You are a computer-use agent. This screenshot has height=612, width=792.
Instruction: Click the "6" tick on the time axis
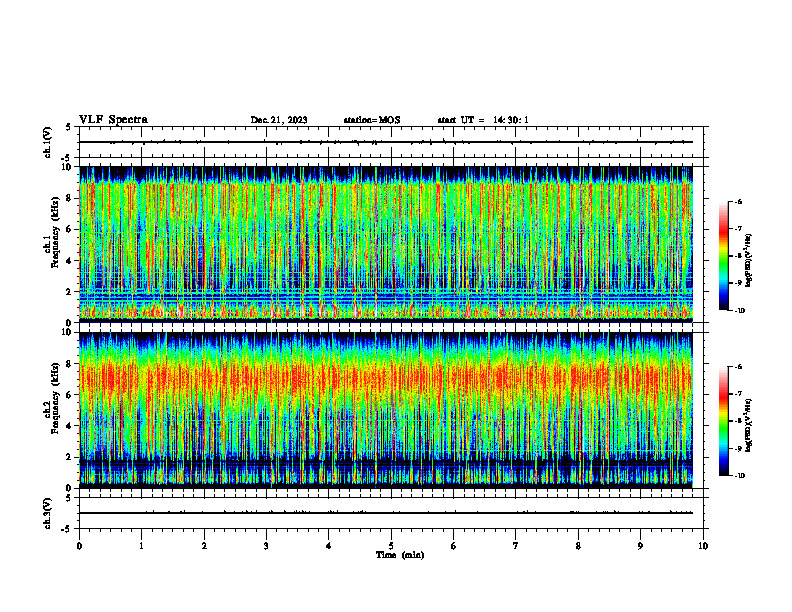coord(454,546)
